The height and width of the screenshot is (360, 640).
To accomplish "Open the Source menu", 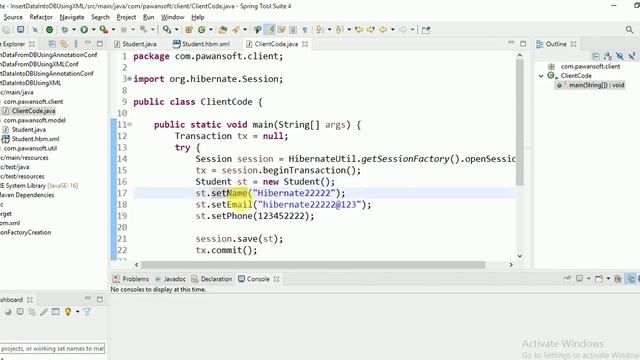I will [x=13, y=17].
